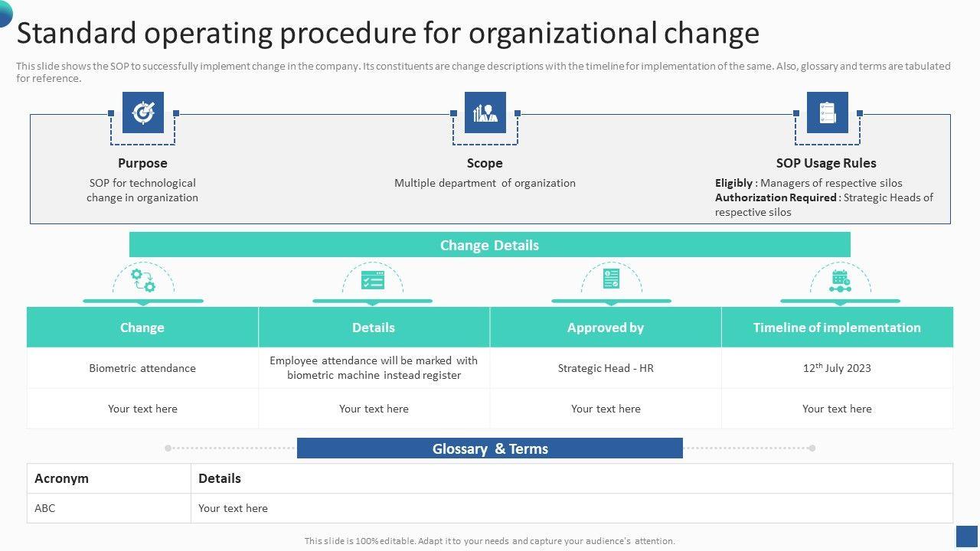Click the browser checklist icon above Details
980x551 pixels.
click(373, 280)
